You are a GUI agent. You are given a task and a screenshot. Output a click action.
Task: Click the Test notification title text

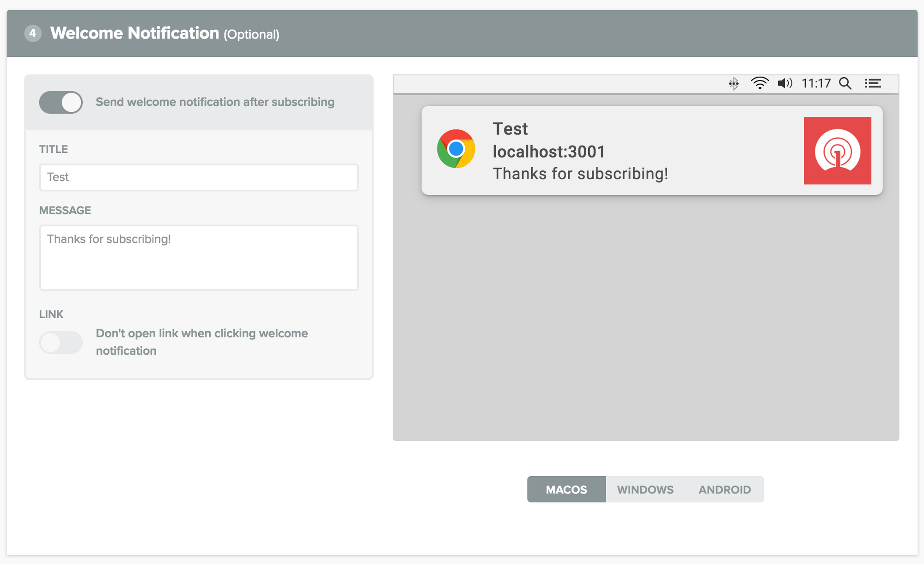click(x=510, y=129)
